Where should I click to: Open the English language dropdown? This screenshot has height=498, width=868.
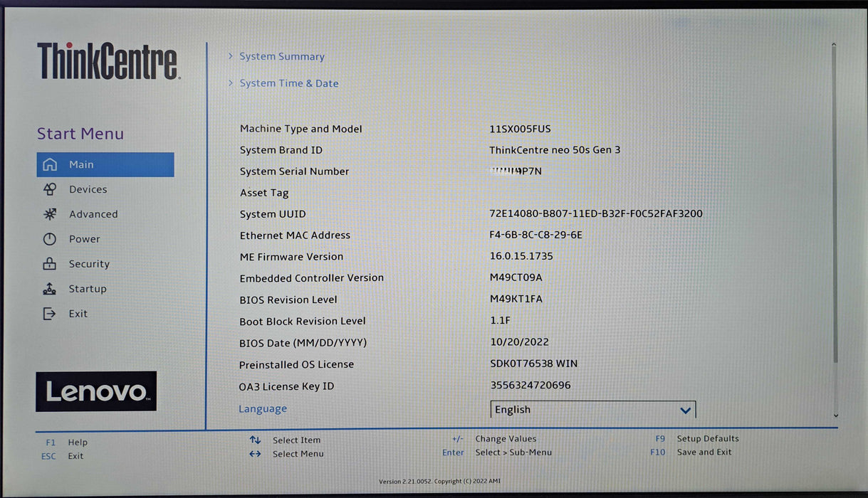[593, 410]
